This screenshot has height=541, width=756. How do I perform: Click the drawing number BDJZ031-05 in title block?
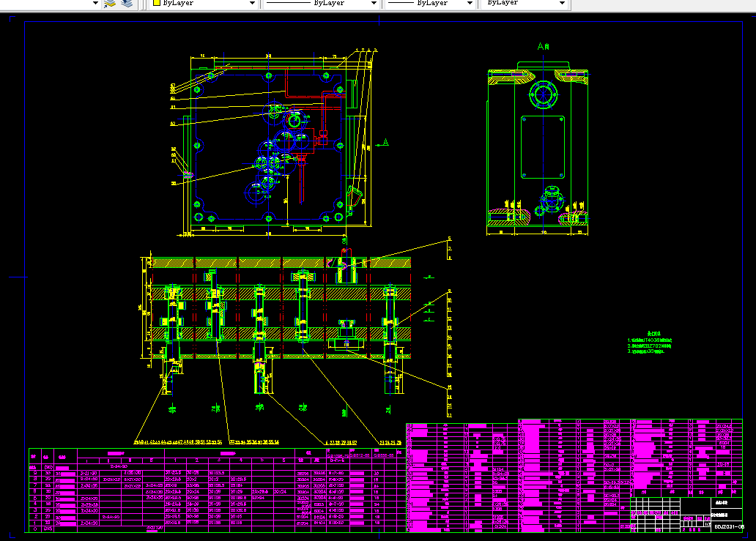coord(728,527)
